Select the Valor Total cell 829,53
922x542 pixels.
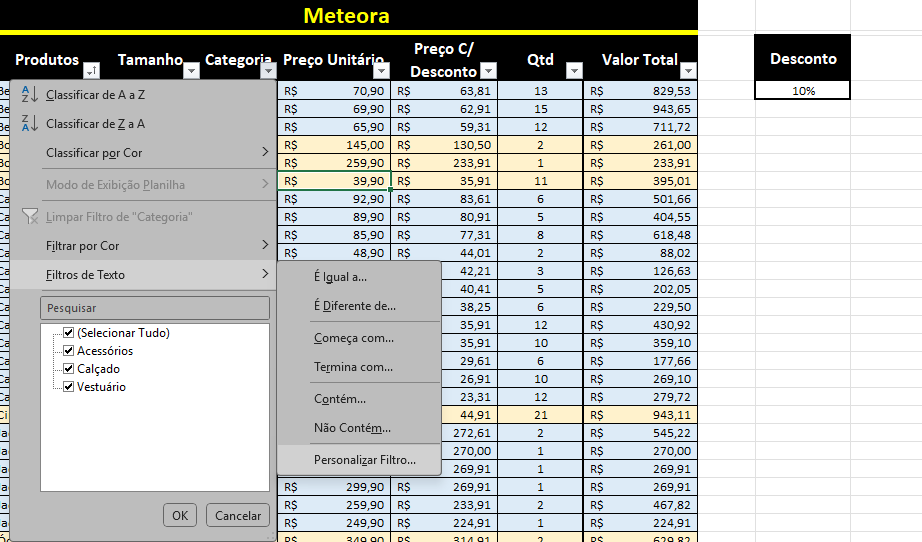click(640, 91)
